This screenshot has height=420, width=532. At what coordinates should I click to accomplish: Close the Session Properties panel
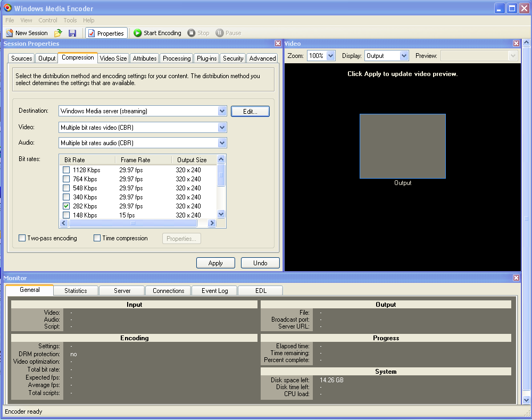[x=278, y=44]
